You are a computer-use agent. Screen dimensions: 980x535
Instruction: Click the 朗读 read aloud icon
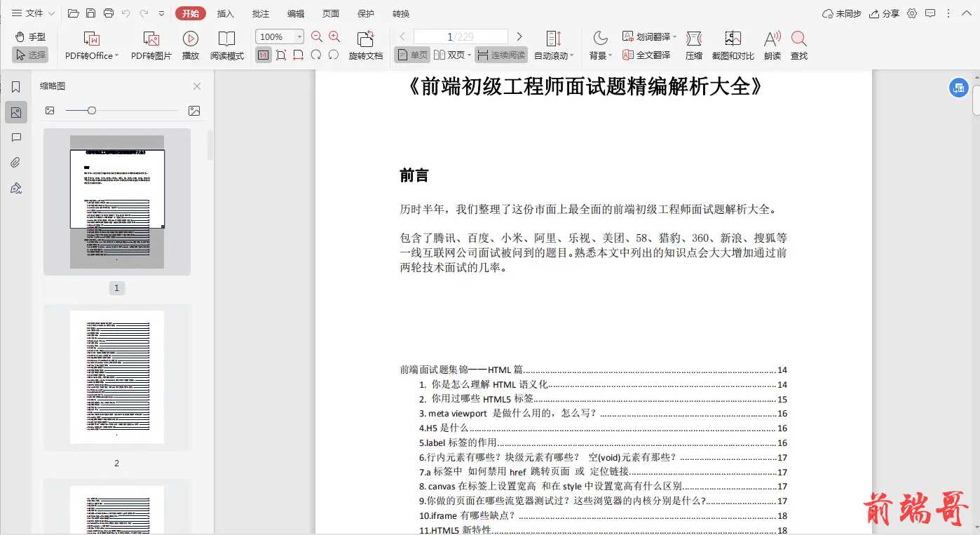[x=773, y=39]
